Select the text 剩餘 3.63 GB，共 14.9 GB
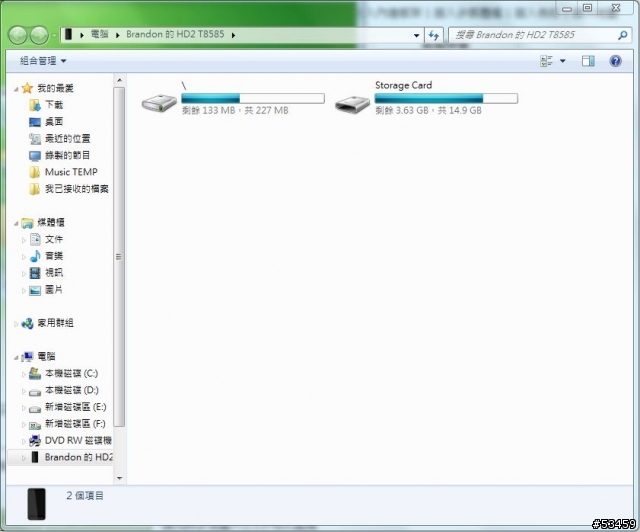 click(428, 110)
